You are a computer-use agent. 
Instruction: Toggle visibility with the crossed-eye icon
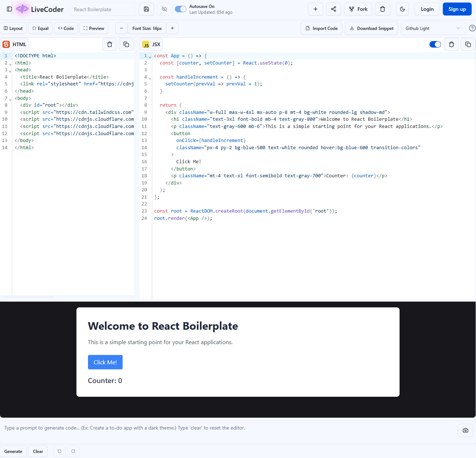point(164,9)
